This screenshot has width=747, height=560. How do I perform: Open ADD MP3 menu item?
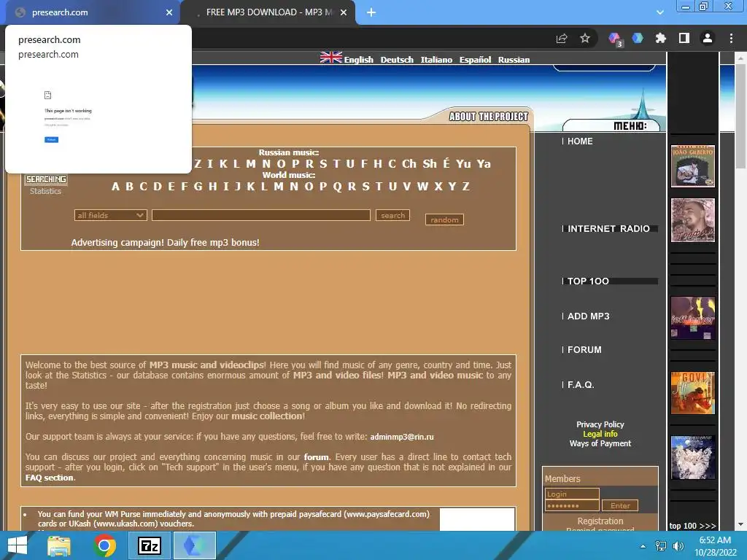click(589, 316)
